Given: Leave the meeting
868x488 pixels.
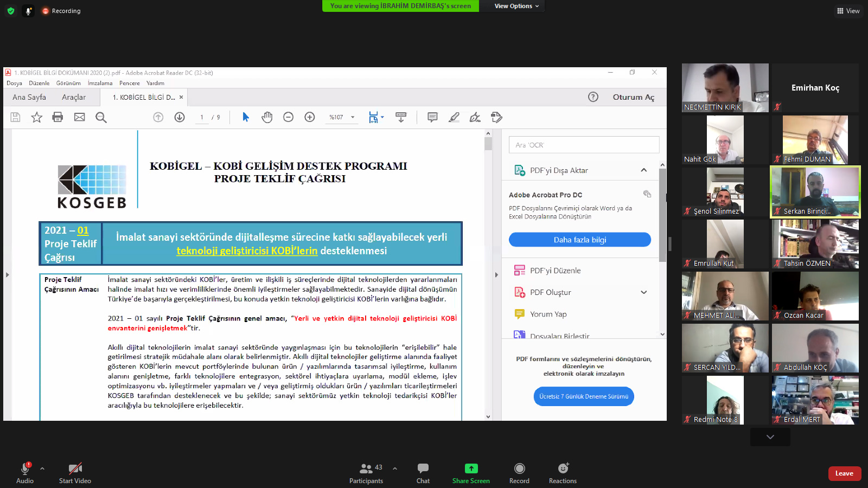Looking at the screenshot, I should click(x=844, y=473).
